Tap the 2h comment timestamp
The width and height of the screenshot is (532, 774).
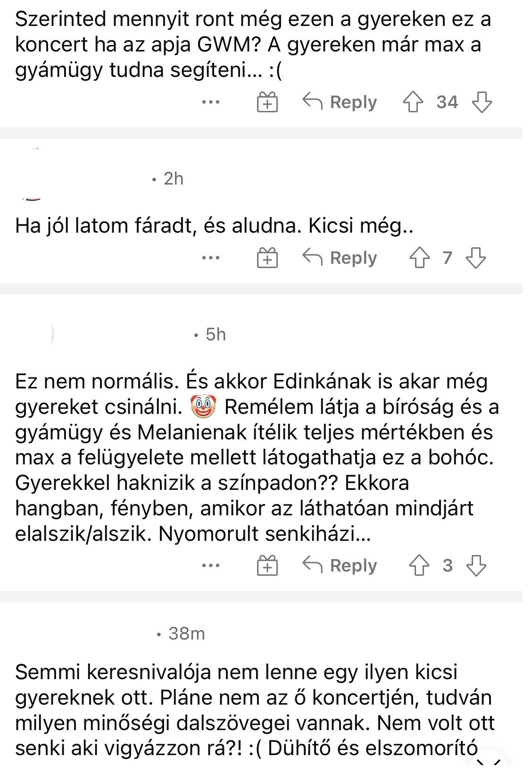click(x=173, y=179)
